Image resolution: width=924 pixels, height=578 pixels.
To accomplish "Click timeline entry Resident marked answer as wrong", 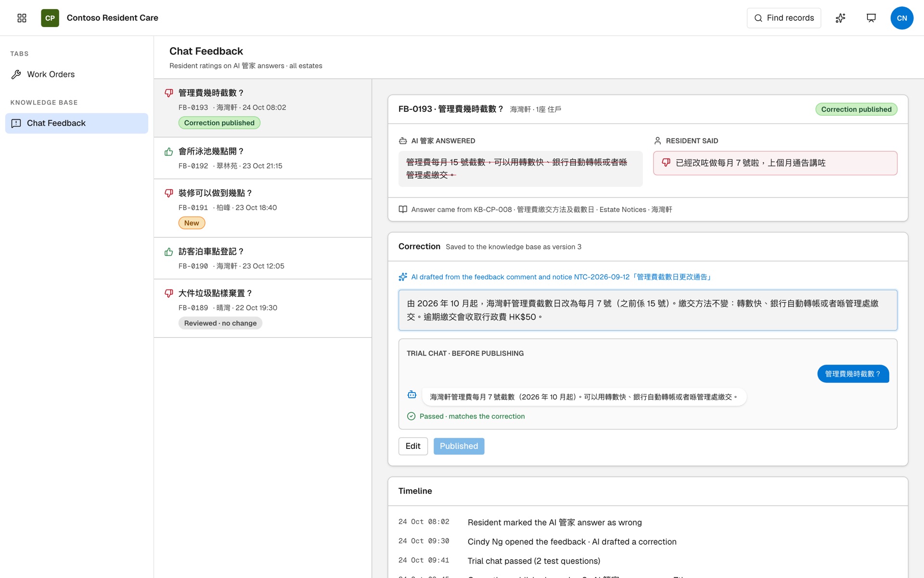I will [x=554, y=523].
